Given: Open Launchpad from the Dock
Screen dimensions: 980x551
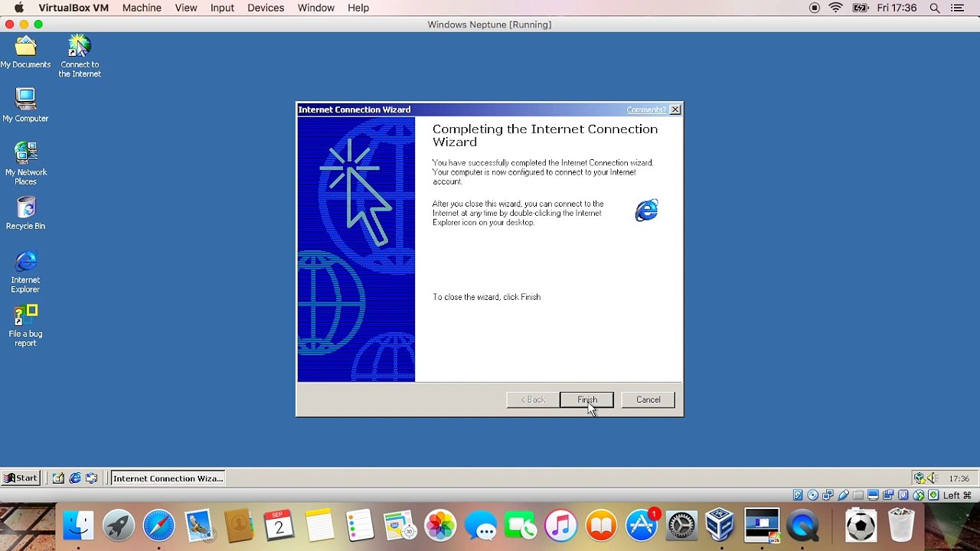Looking at the screenshot, I should point(118,527).
